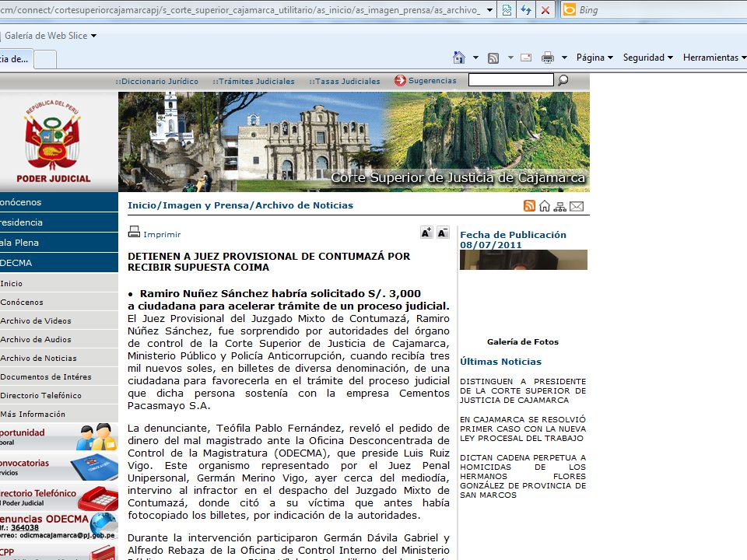This screenshot has width=747, height=560.
Task: Click the page home house icon
Action: click(x=545, y=205)
